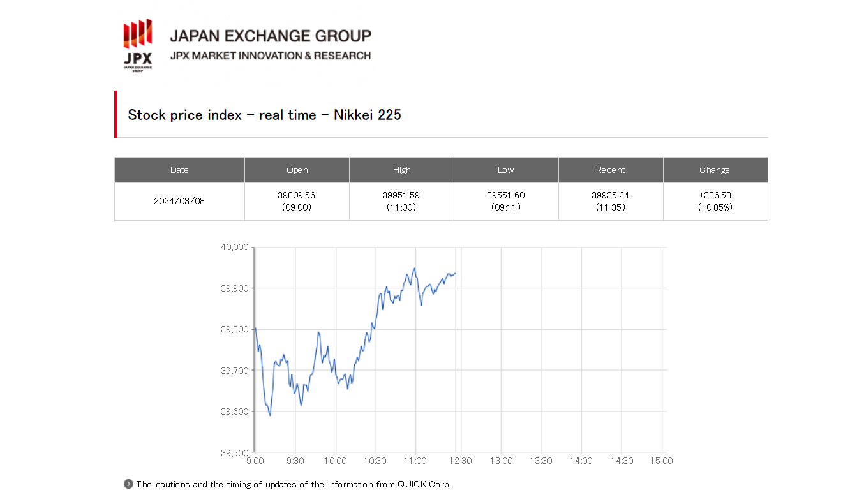
Task: Select the Date column header
Action: pos(179,170)
